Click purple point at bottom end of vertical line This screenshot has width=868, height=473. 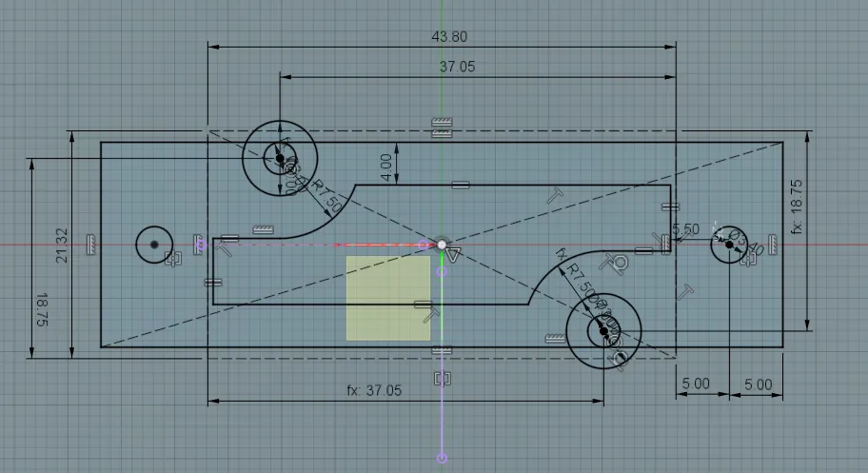tap(442, 458)
